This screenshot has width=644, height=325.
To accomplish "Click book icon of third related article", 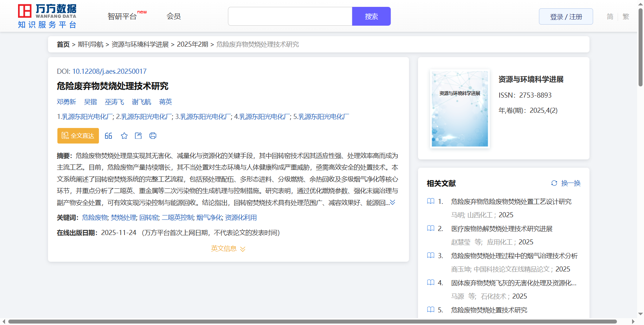I will [x=431, y=256].
